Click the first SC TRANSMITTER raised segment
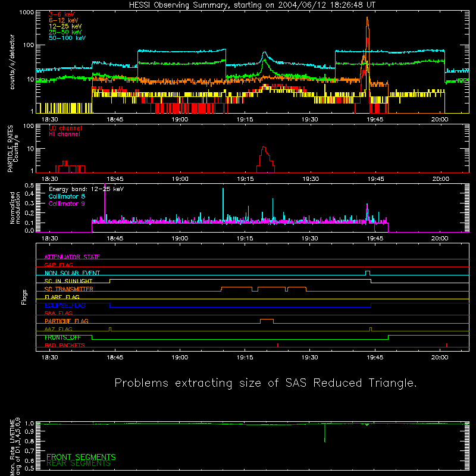 point(237,289)
